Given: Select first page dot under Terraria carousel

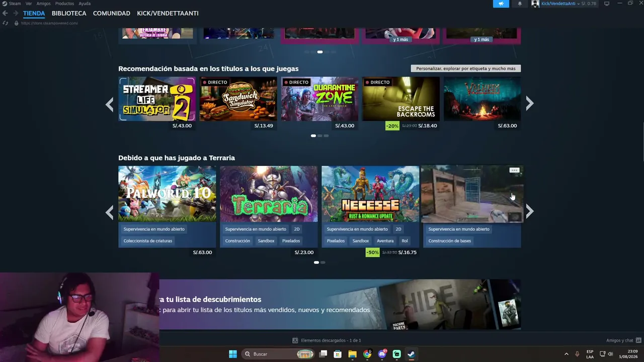Looking at the screenshot, I should [x=316, y=262].
